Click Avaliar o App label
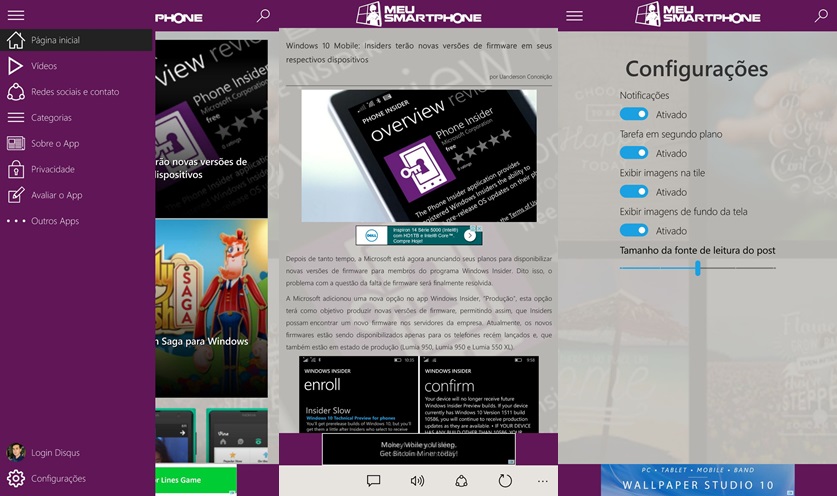The height and width of the screenshot is (496, 837). coord(57,195)
